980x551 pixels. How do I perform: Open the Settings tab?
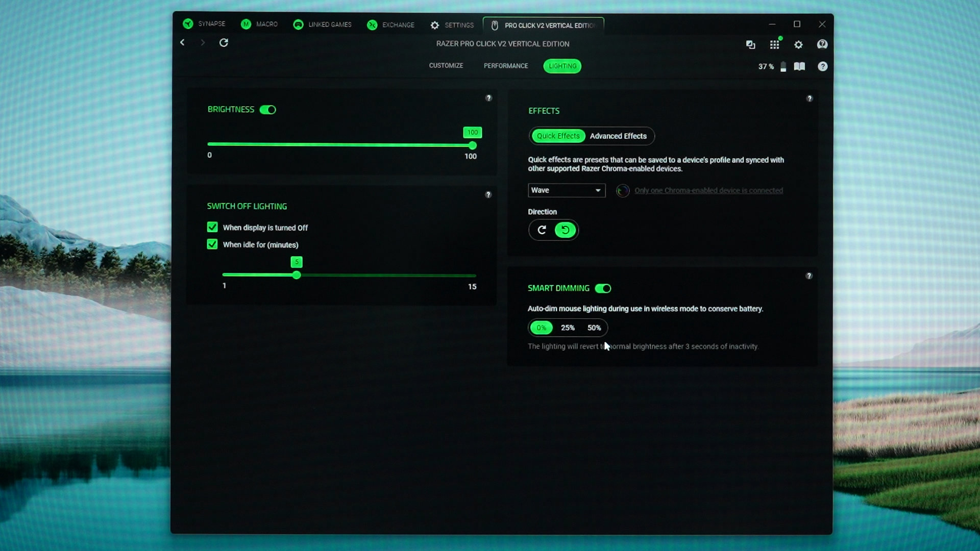click(452, 25)
